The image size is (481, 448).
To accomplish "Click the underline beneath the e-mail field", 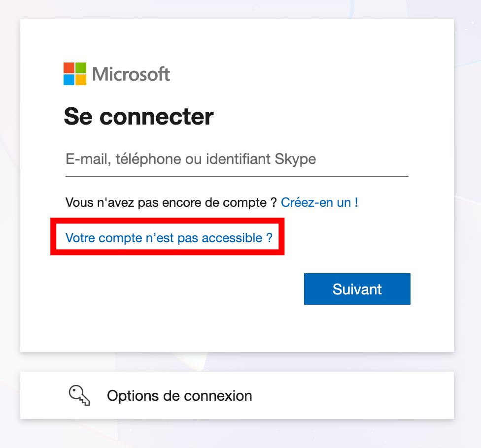I will pos(237,176).
